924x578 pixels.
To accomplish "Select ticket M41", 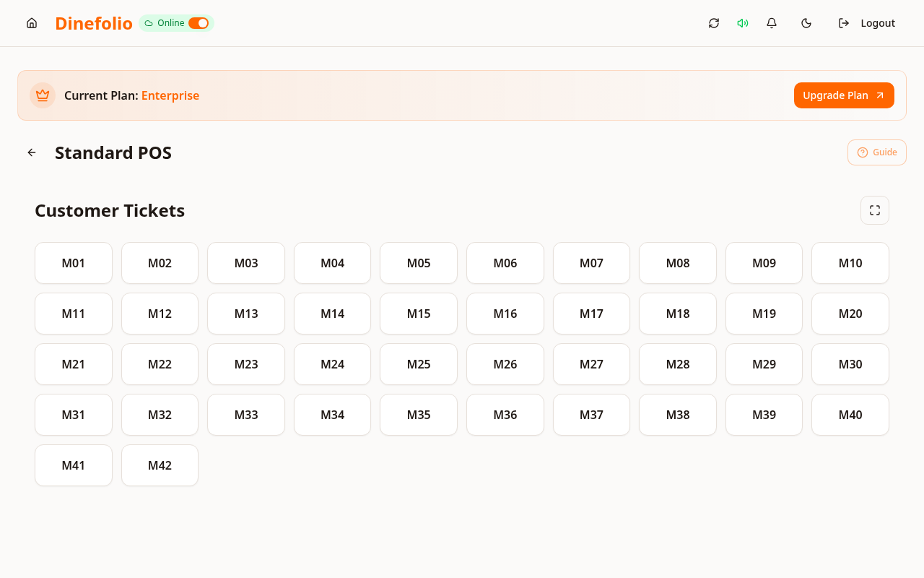I will 74,465.
